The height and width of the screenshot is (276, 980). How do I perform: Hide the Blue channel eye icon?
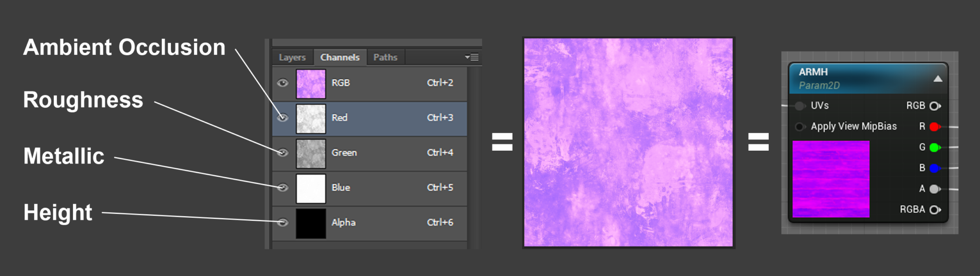pyautogui.click(x=283, y=187)
